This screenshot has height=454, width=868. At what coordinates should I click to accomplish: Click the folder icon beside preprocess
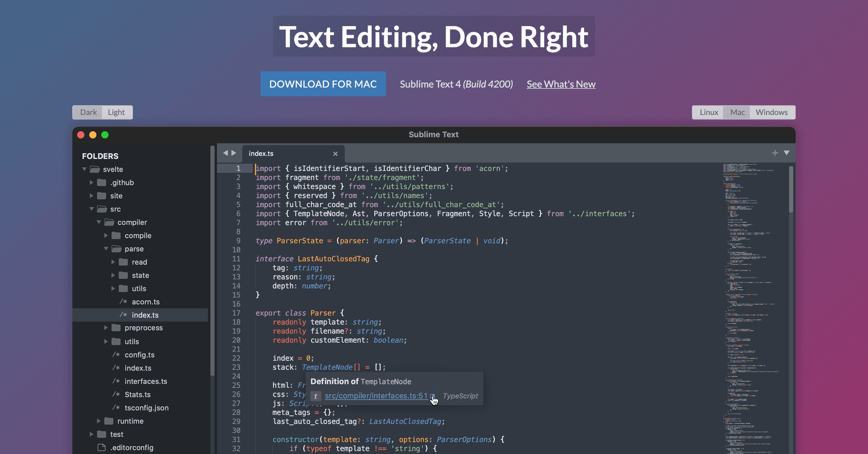(x=116, y=328)
